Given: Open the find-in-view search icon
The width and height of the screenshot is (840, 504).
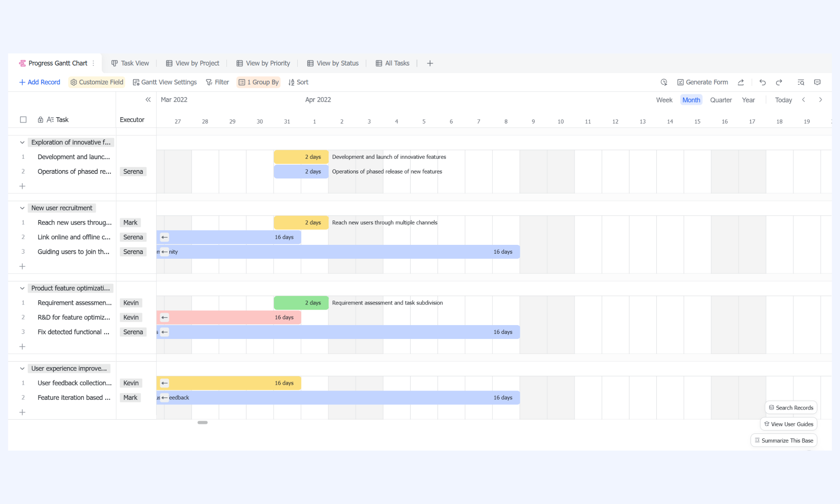Looking at the screenshot, I should pyautogui.click(x=801, y=82).
